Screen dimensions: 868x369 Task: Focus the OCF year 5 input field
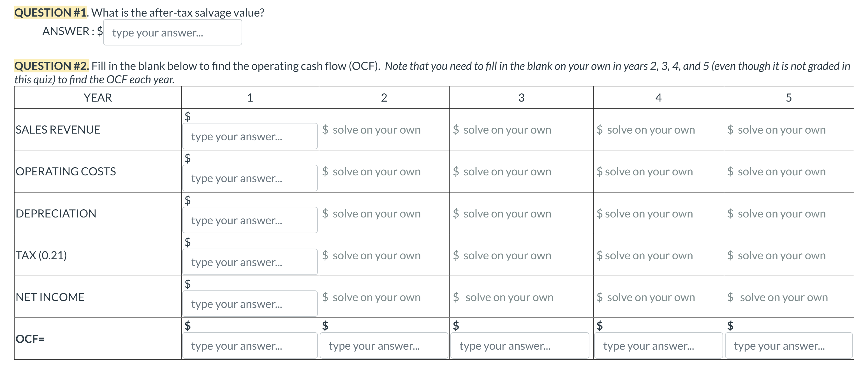[x=788, y=346]
